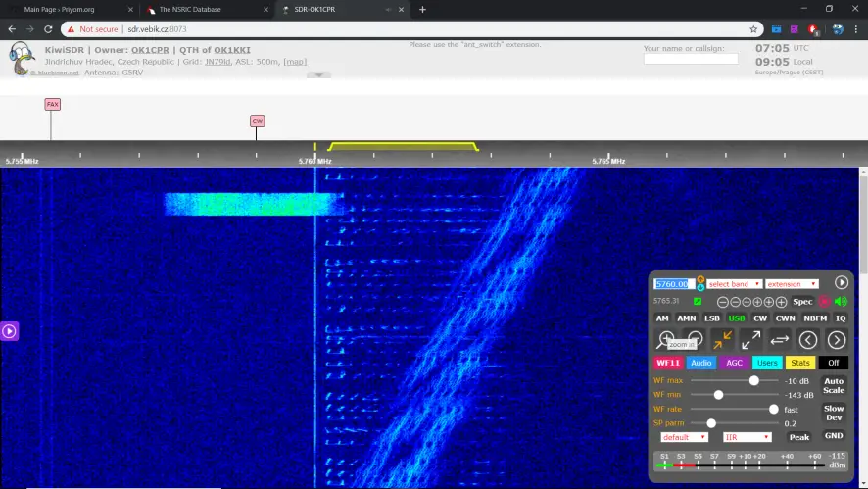The width and height of the screenshot is (868, 489).
Task: Click the purple play button at left edge
Action: click(x=9, y=331)
